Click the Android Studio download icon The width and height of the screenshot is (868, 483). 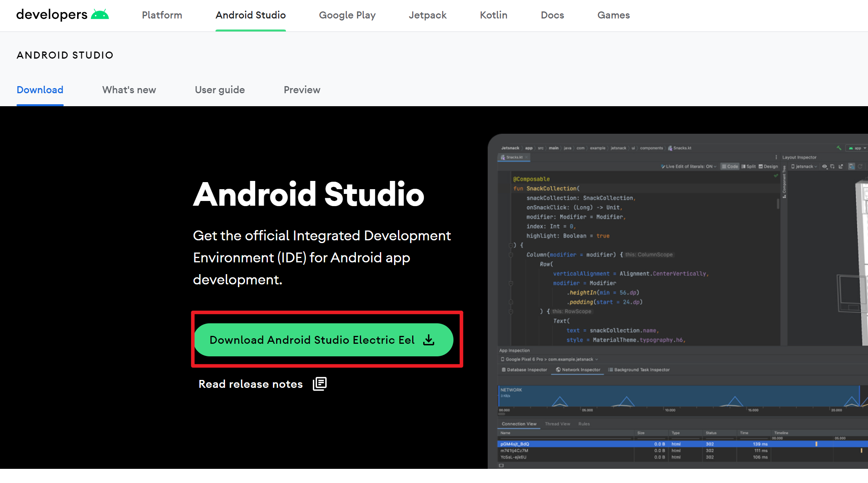tap(430, 340)
